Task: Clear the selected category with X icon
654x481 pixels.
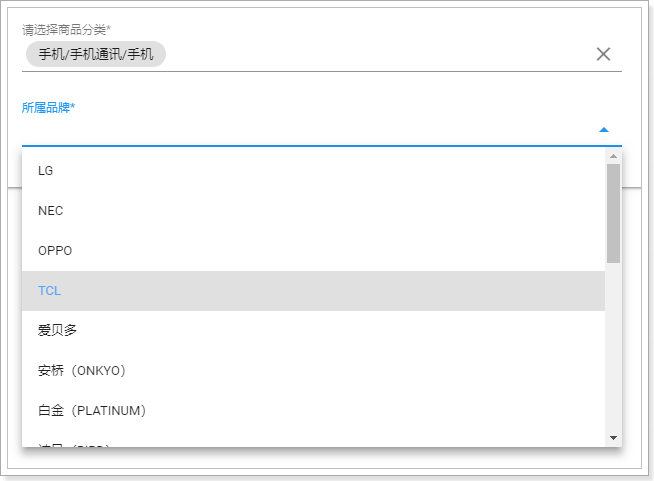Action: pos(603,54)
